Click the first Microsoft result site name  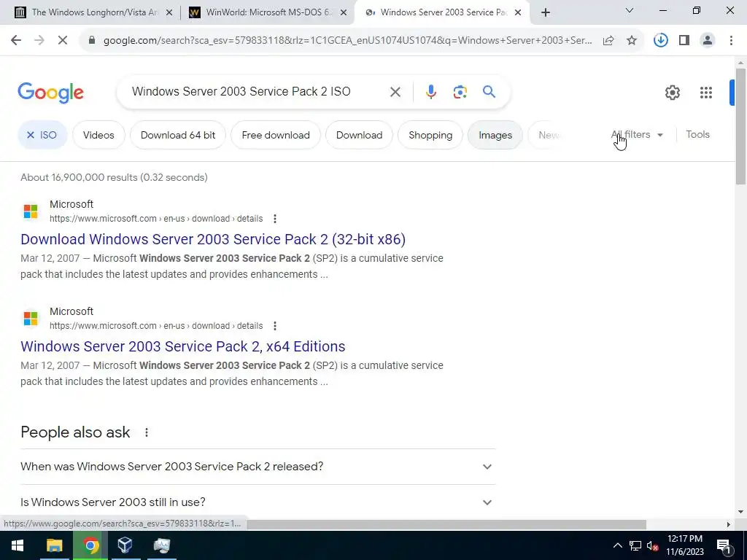(x=71, y=204)
